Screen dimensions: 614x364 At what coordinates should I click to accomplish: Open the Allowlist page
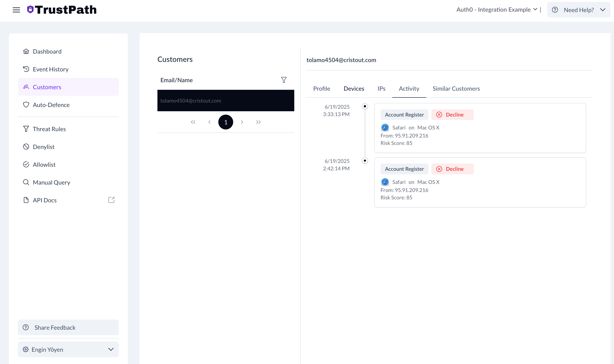[x=44, y=164]
